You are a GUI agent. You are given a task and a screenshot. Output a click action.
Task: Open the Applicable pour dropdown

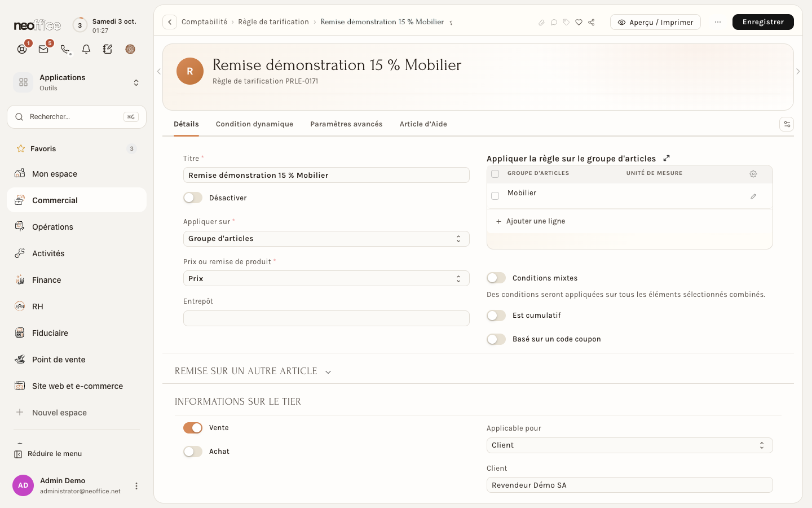coord(630,445)
